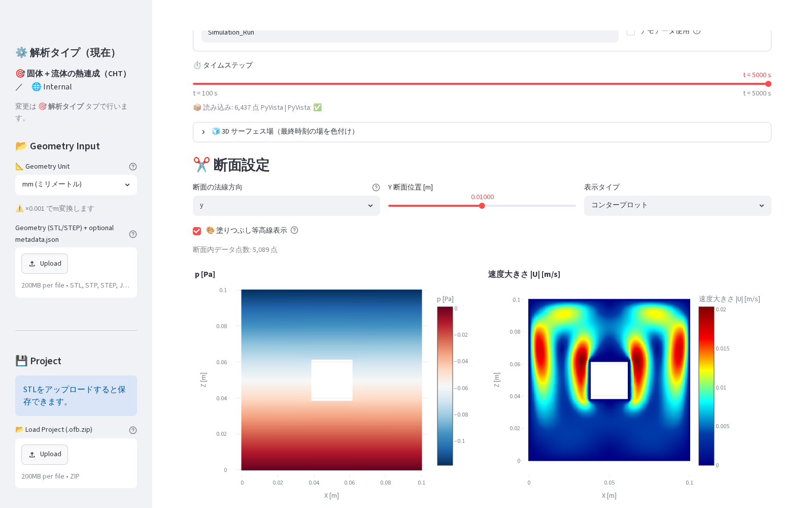The image size is (812, 508).
Task: Click the 速度大きさ |U| contour plot
Action: pos(609,380)
